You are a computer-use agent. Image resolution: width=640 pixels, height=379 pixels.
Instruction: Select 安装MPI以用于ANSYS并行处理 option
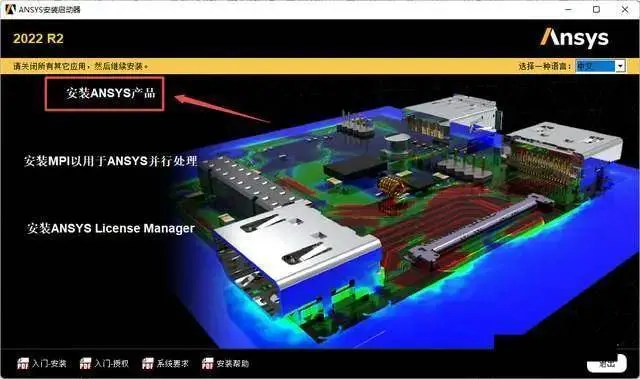pyautogui.click(x=111, y=161)
